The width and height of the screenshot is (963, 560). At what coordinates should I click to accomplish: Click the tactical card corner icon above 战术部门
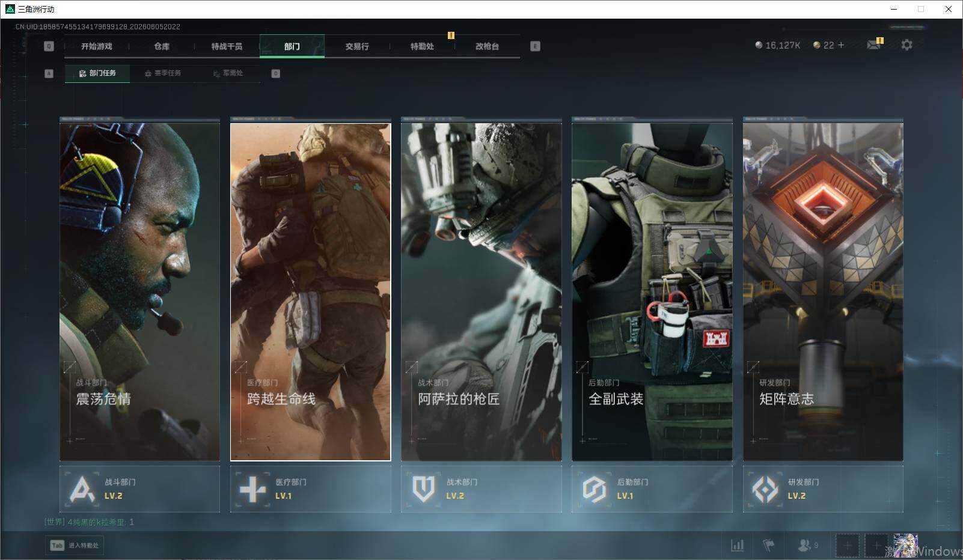pyautogui.click(x=411, y=367)
